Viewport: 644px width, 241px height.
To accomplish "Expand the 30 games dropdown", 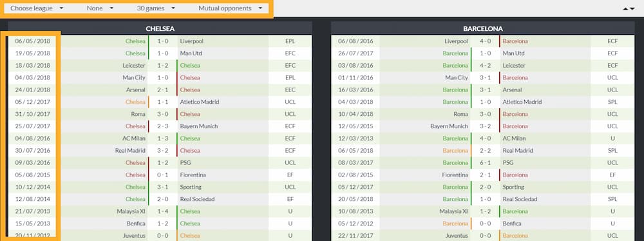I will click(156, 8).
